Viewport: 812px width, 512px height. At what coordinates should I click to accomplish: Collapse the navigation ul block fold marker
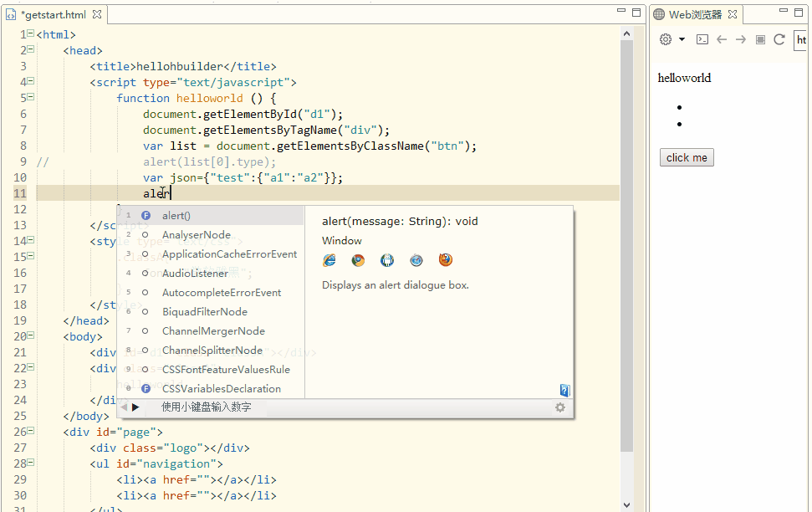point(30,463)
